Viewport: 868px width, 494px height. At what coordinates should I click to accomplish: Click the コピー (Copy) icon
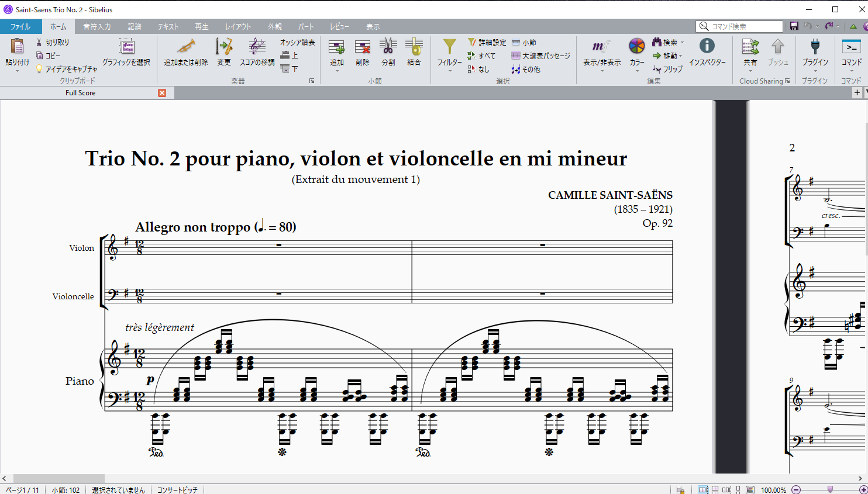[40, 56]
